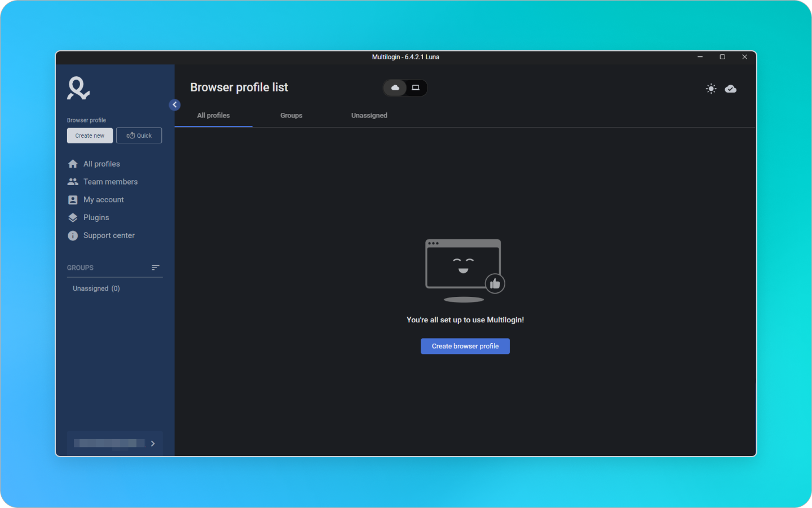The height and width of the screenshot is (508, 812).
Task: Open the All profiles tab
Action: pyautogui.click(x=213, y=115)
